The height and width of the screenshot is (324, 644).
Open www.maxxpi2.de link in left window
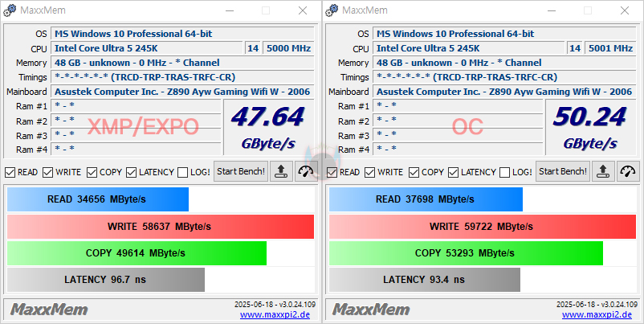click(275, 315)
